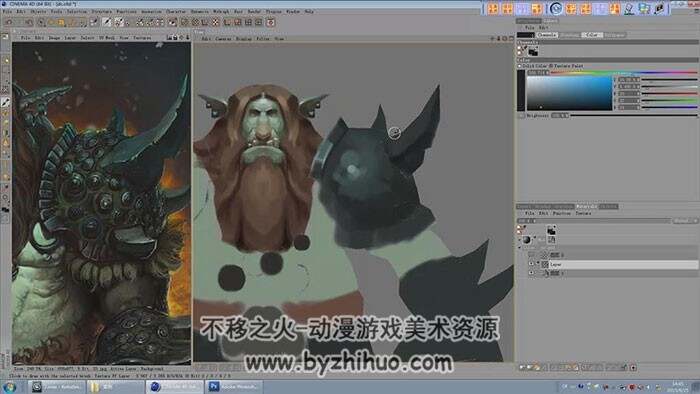Open the Display menu in 3D viewport
Image resolution: width=700 pixels, height=394 pixels.
tap(244, 39)
